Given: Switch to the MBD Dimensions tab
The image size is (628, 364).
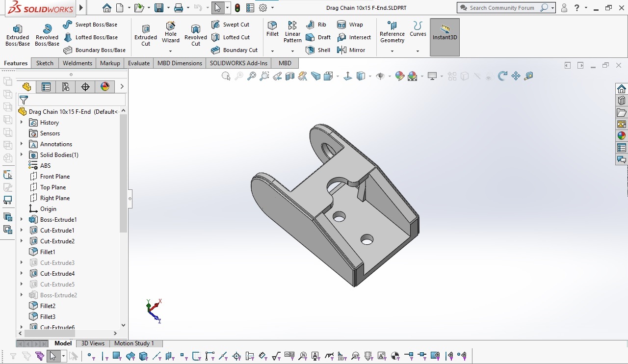Looking at the screenshot, I should (180, 63).
